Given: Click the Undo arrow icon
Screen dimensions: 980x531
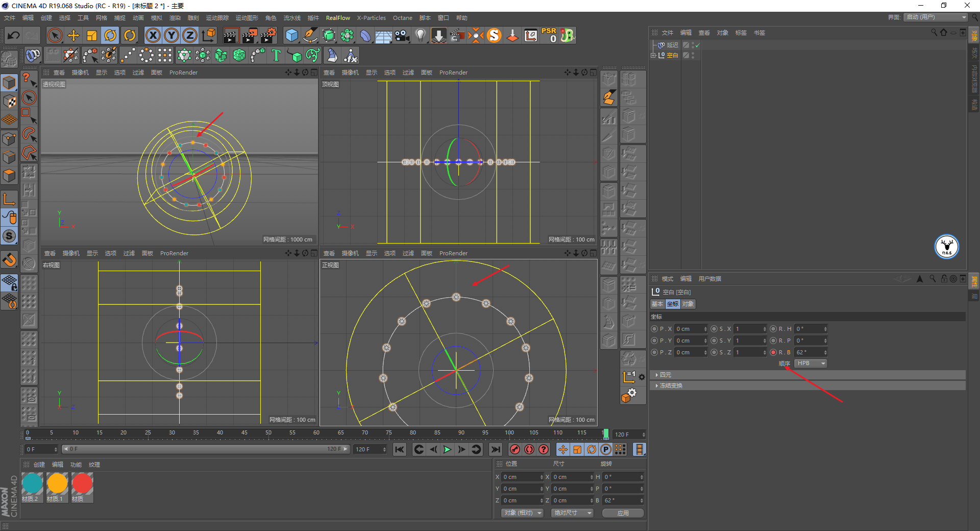Looking at the screenshot, I should [x=13, y=35].
